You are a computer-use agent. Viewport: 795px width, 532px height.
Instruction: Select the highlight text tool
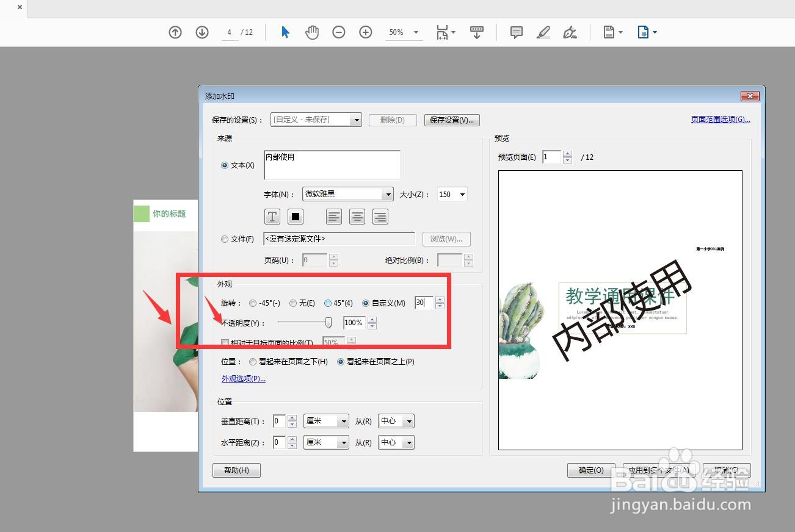point(543,32)
